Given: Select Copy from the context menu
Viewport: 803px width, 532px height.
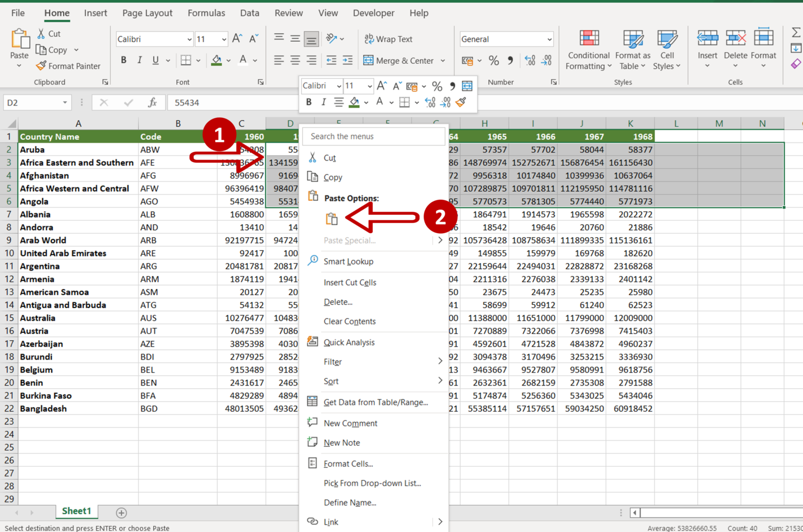Looking at the screenshot, I should point(333,177).
